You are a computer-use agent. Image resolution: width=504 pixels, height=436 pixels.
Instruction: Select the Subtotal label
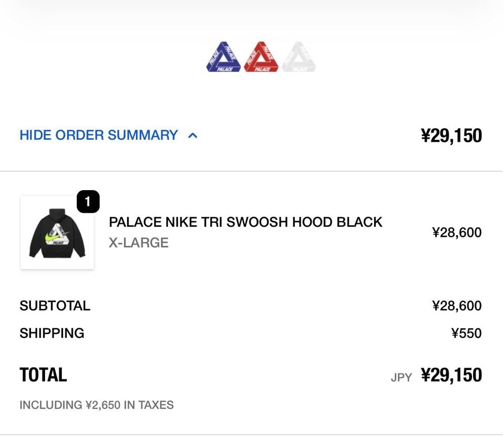[55, 306]
